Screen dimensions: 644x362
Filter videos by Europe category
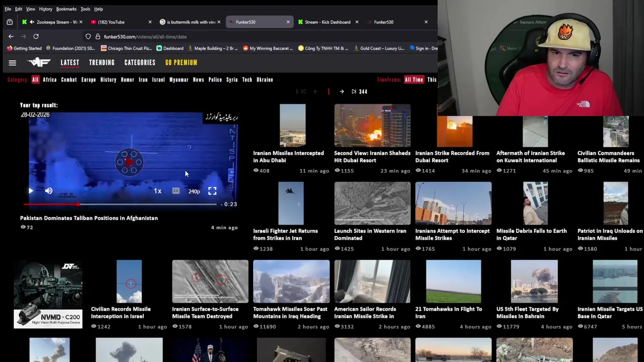point(89,79)
